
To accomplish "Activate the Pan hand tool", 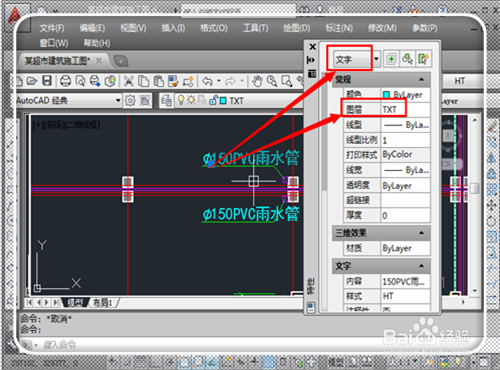I will click(x=257, y=81).
